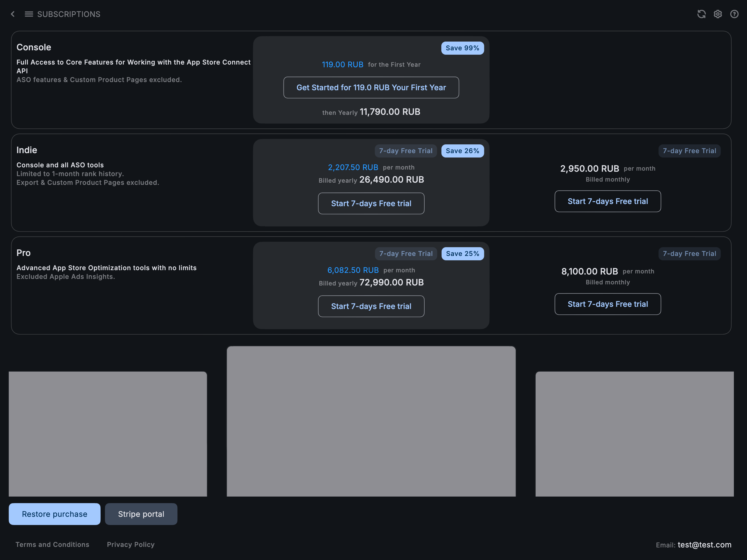The image size is (747, 560).
Task: Start Pro monthly 7-days free trial
Action: click(x=607, y=304)
